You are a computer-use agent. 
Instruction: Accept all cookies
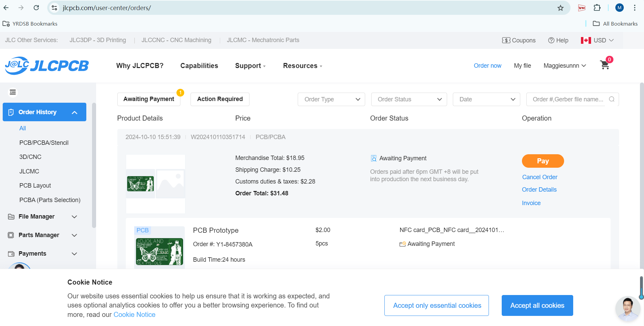pos(537,305)
